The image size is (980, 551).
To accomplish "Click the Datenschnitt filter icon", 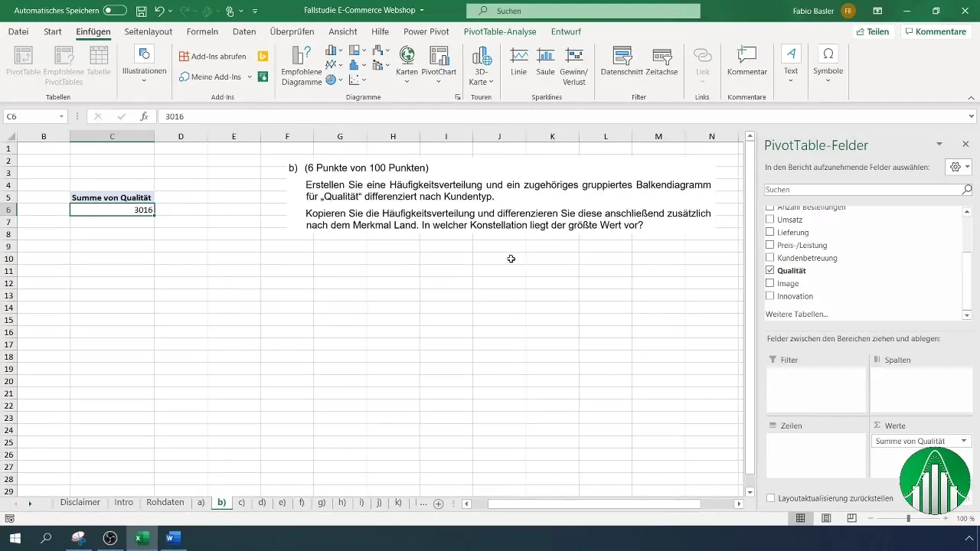I will (622, 61).
